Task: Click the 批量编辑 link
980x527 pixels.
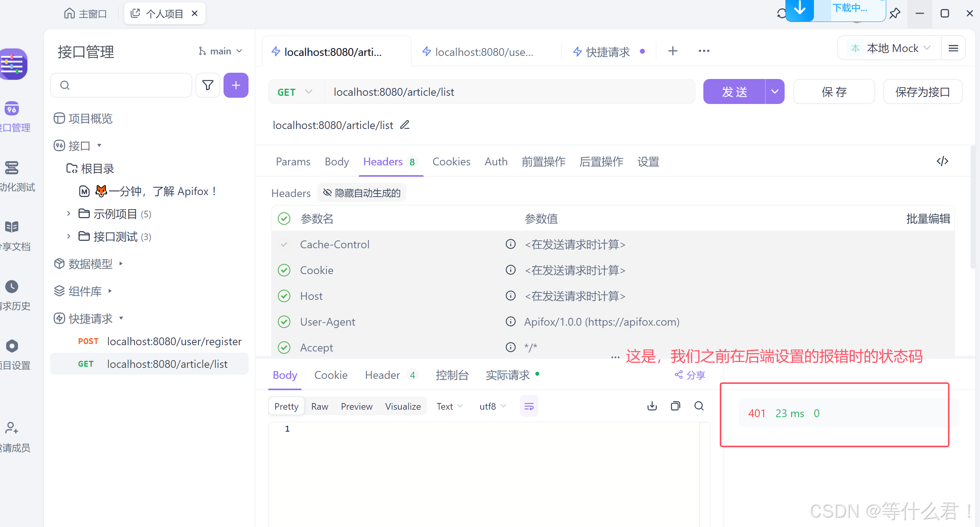Action: click(x=928, y=219)
